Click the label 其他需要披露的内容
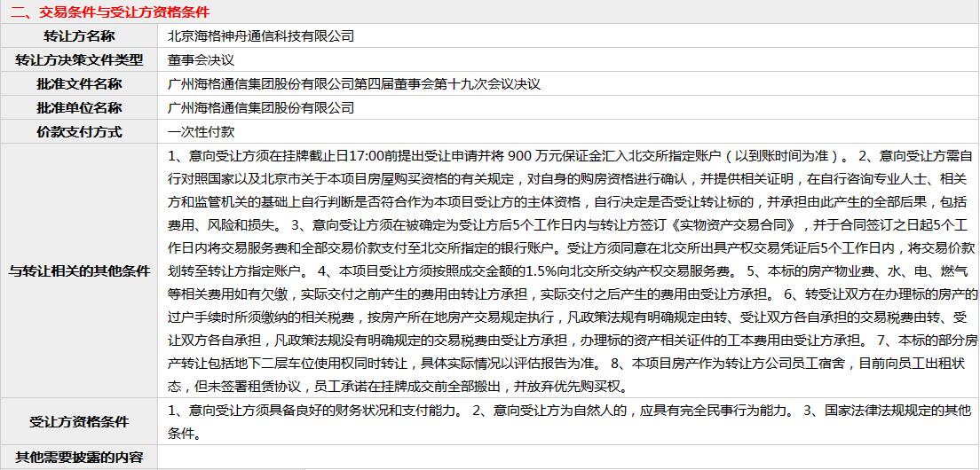Screen dimensions: 980x470 pyautogui.click(x=79, y=458)
